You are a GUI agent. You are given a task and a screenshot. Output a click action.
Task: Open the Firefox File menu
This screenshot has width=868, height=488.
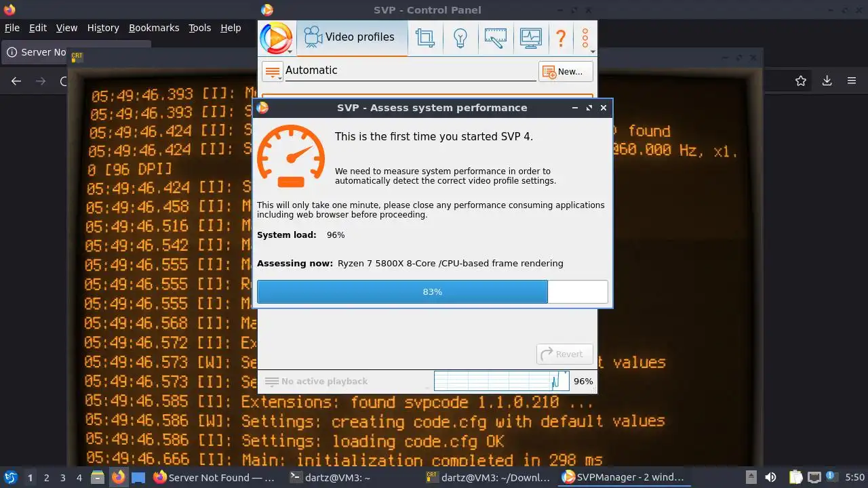(x=12, y=28)
